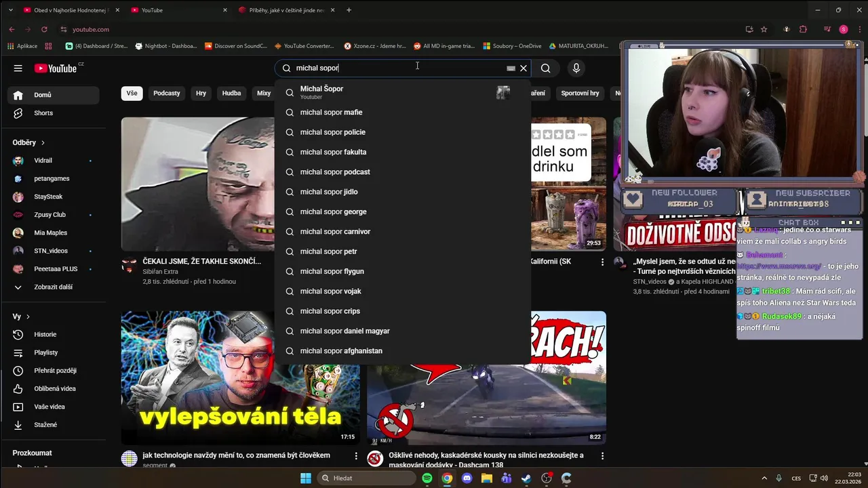Screen dimensions: 868x488
Task: Select the 'Sportovní hry' filter chip
Action: (580, 94)
